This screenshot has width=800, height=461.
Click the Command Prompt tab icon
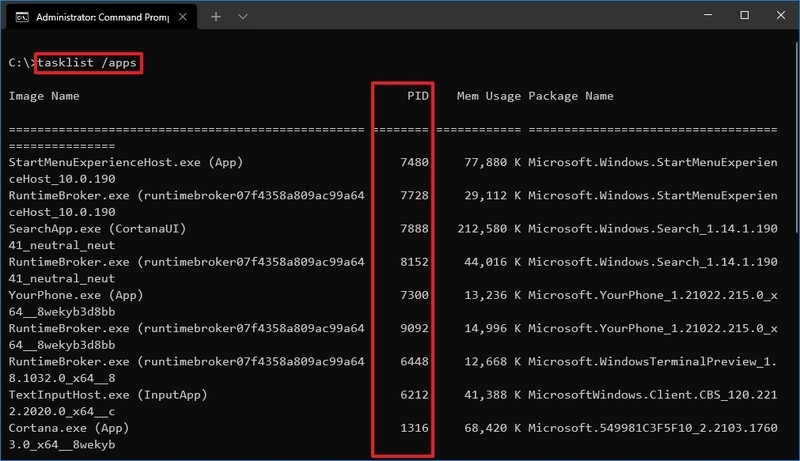[x=22, y=17]
